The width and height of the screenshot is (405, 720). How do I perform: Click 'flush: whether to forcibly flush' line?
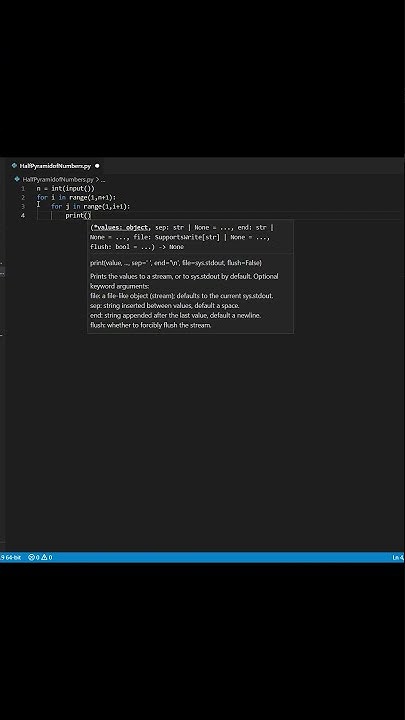[x=151, y=326]
